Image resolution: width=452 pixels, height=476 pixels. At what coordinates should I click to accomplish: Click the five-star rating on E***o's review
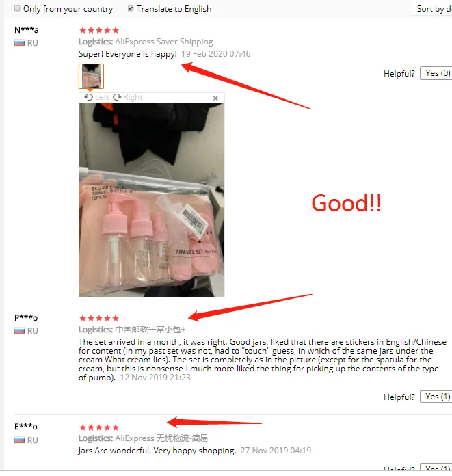tap(99, 427)
